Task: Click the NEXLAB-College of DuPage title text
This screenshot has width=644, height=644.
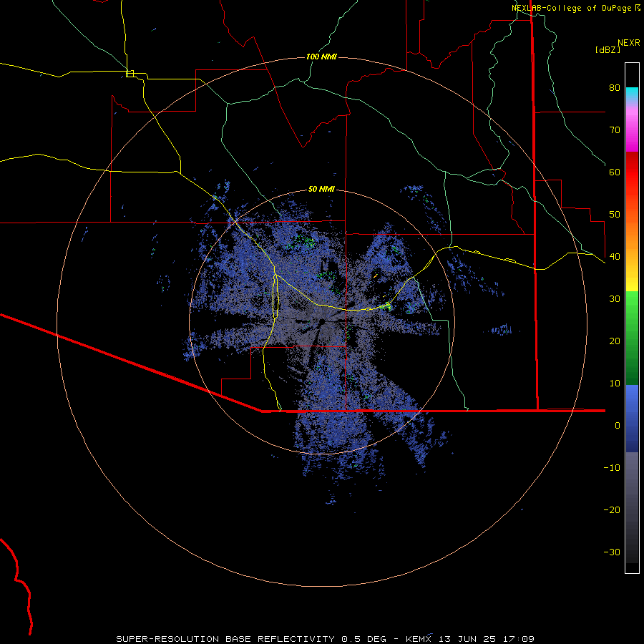Action: click(x=571, y=8)
